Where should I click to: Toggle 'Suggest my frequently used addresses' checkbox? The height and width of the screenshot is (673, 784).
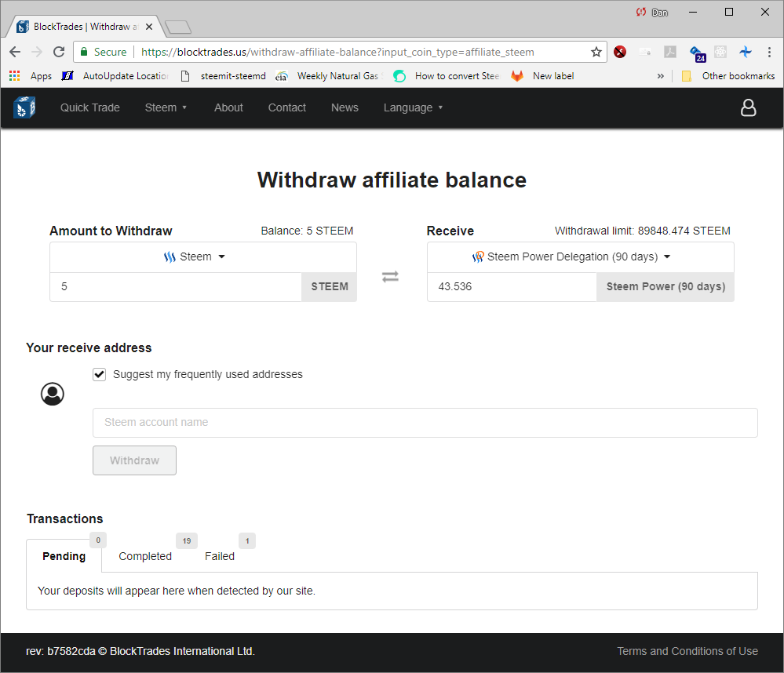click(x=100, y=374)
